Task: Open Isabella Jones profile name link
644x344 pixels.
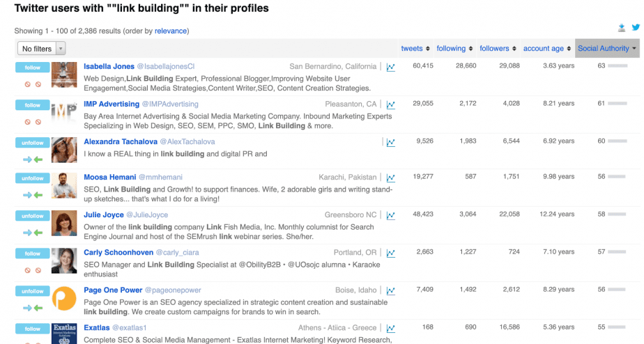Action: [x=109, y=66]
